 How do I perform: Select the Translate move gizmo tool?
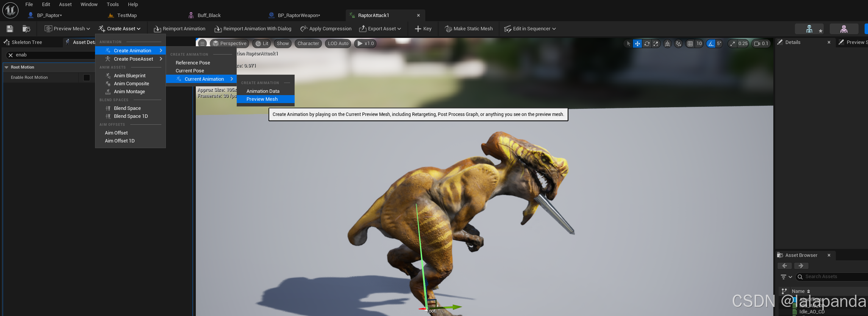point(637,44)
